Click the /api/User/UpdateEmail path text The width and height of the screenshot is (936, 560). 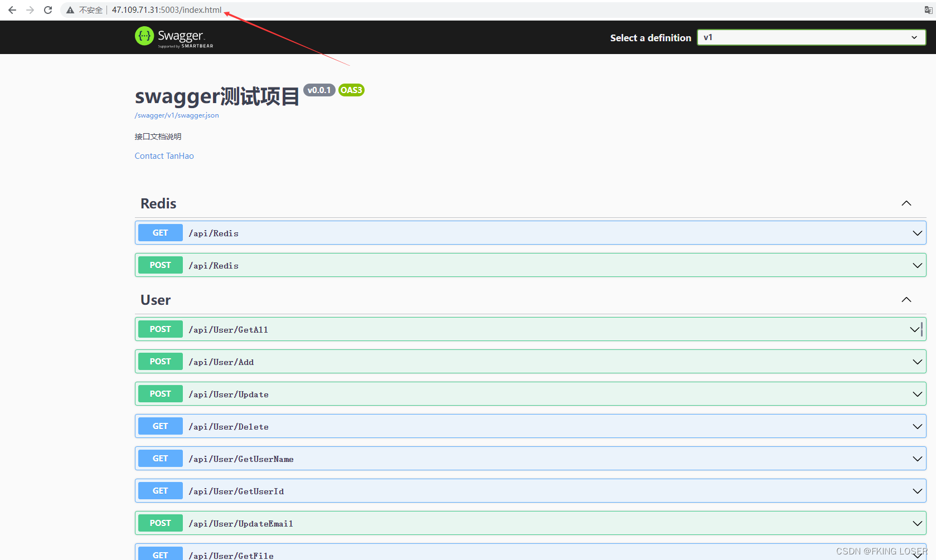(x=241, y=524)
